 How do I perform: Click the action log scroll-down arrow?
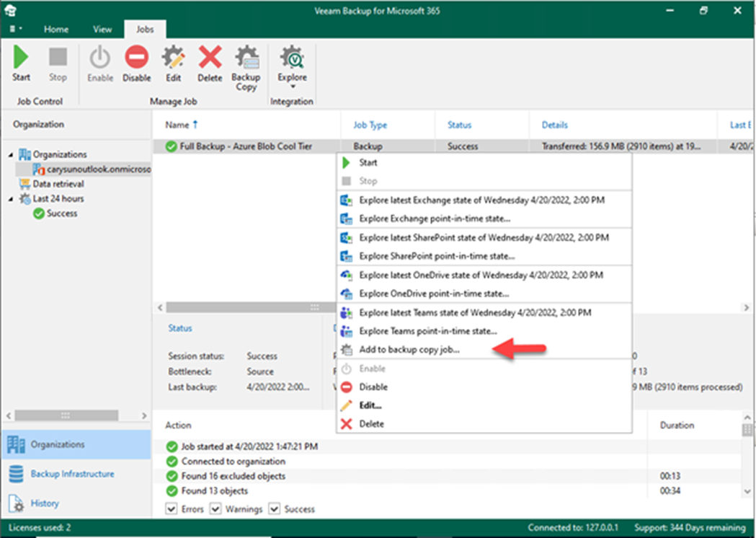(x=747, y=492)
